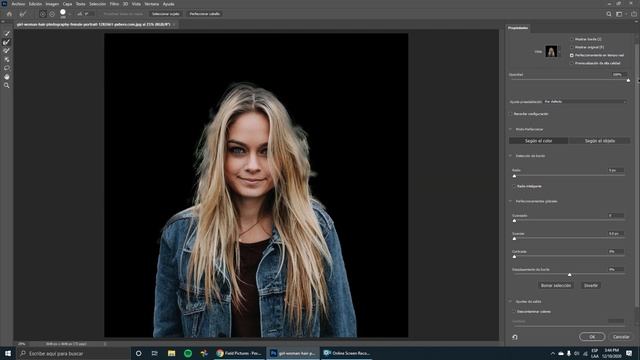The height and width of the screenshot is (360, 640).
Task: Toggle Mostrar borde (J) checkbox
Action: [571, 39]
